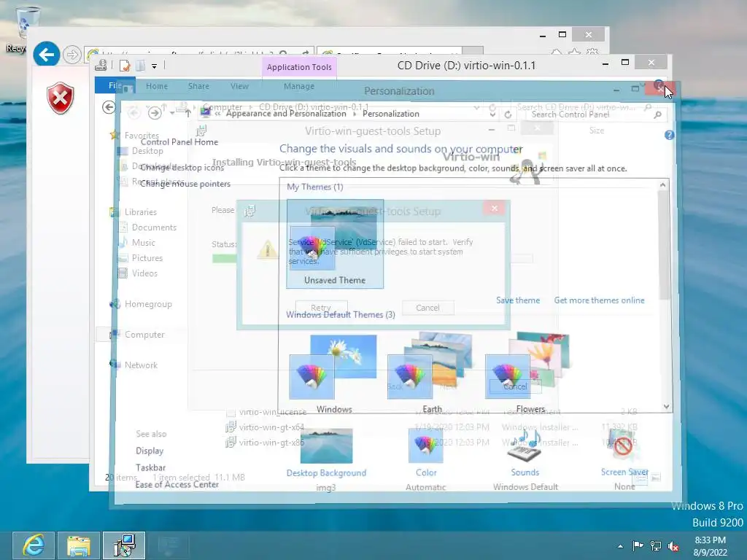Click the network tray icon

click(656, 546)
